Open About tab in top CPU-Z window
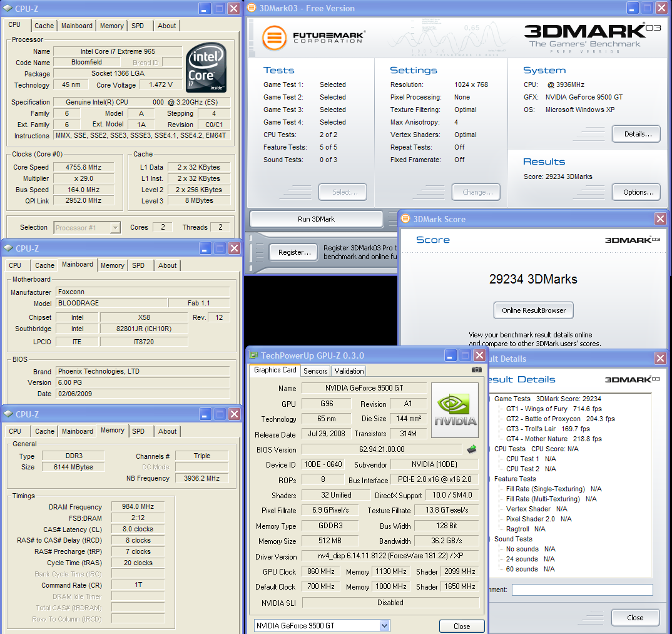 166,26
